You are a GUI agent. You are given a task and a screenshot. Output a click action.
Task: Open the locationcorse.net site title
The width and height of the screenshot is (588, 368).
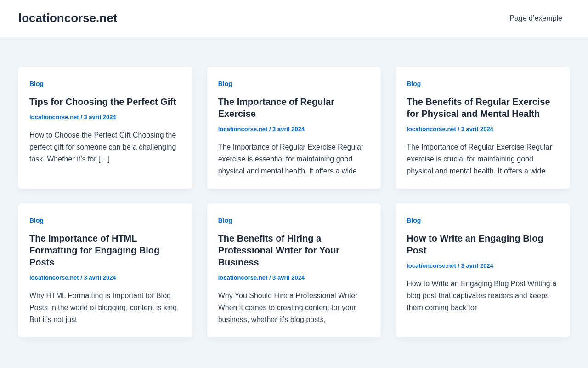68,18
